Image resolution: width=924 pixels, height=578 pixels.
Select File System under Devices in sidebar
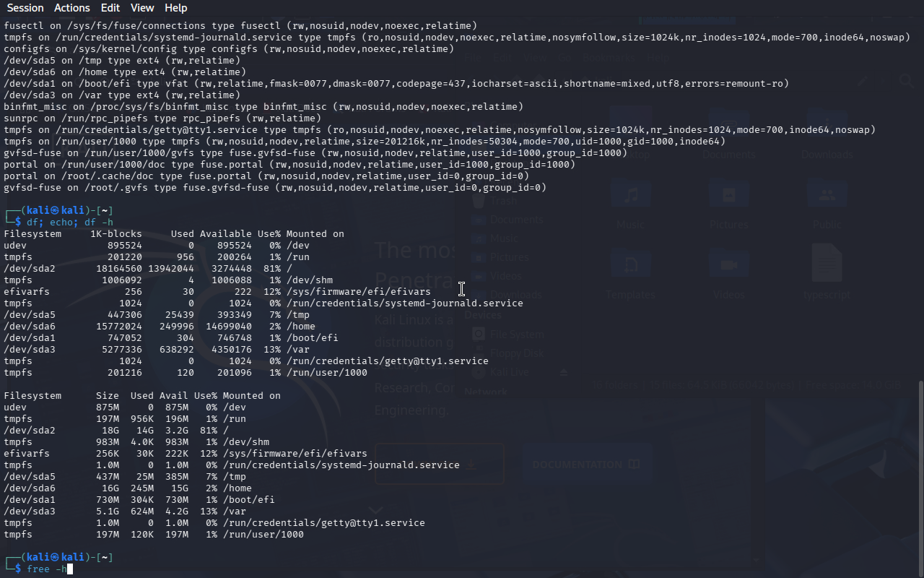[x=516, y=335]
